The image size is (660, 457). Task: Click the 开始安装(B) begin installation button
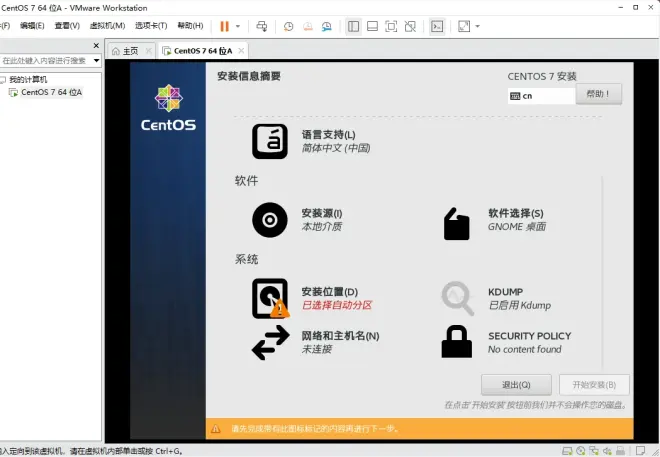[x=594, y=385]
